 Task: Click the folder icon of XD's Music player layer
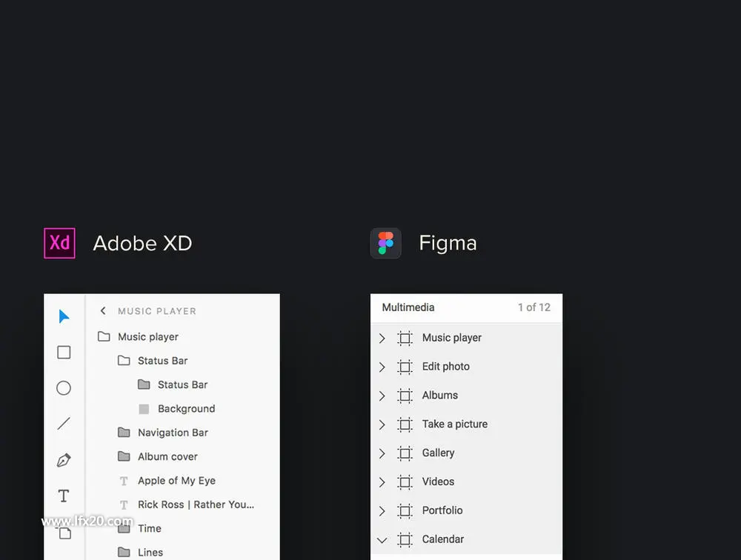pos(104,336)
